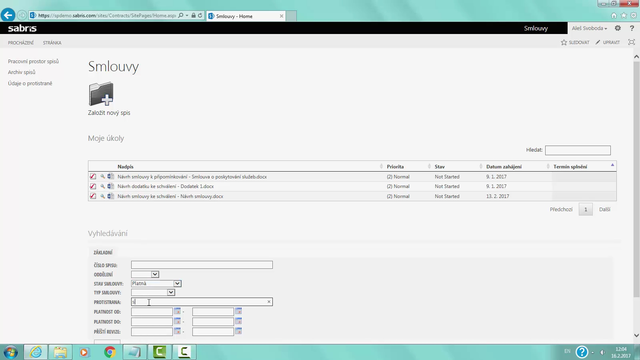Screen dimensions: 640x360
Task: Click Word document icon in Návrh smlouvy.docx row
Action: point(111,196)
